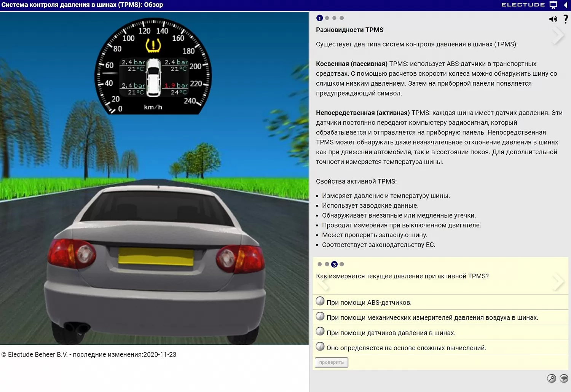Click the white left triangle in header

coord(565,5)
